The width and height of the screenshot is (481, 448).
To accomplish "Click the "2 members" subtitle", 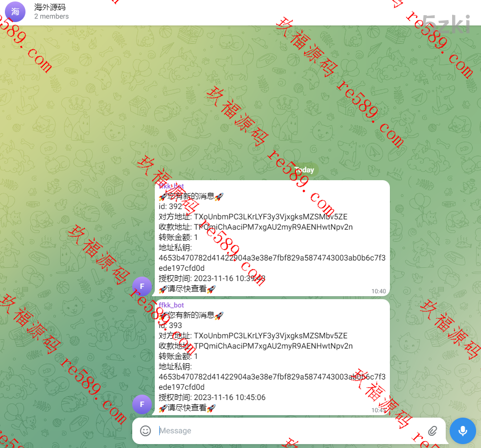I will click(x=51, y=17).
